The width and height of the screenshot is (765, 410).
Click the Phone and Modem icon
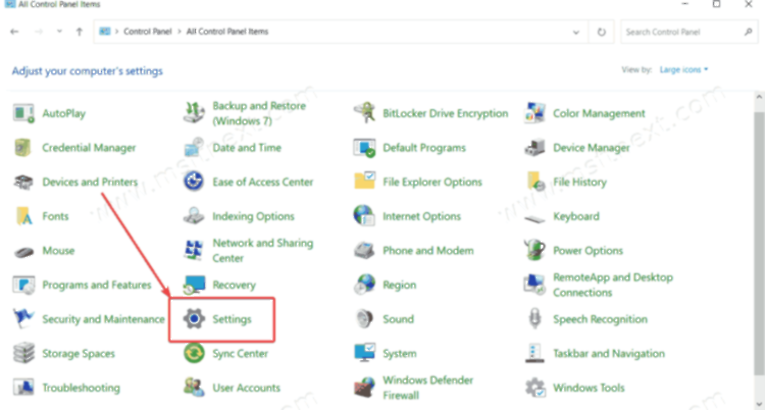click(x=364, y=250)
